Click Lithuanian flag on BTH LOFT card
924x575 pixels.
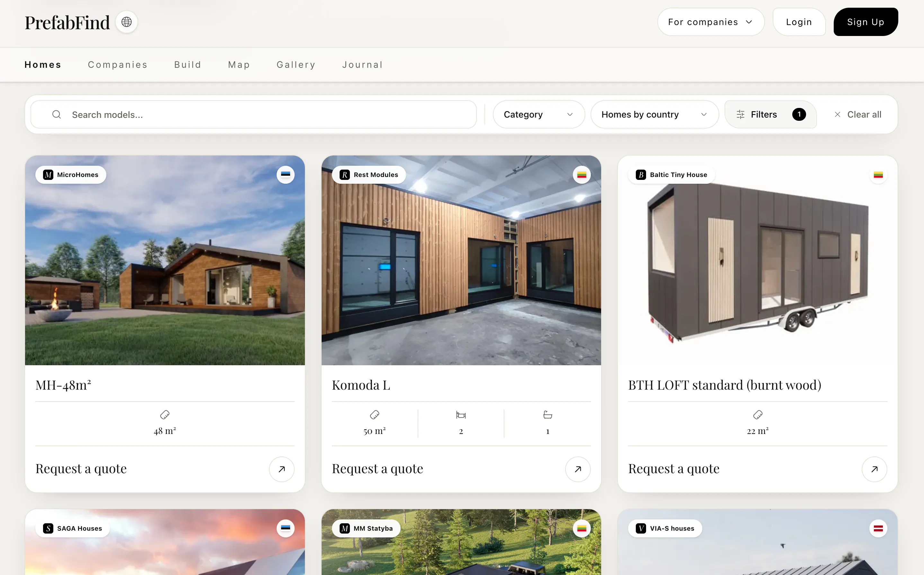click(878, 175)
